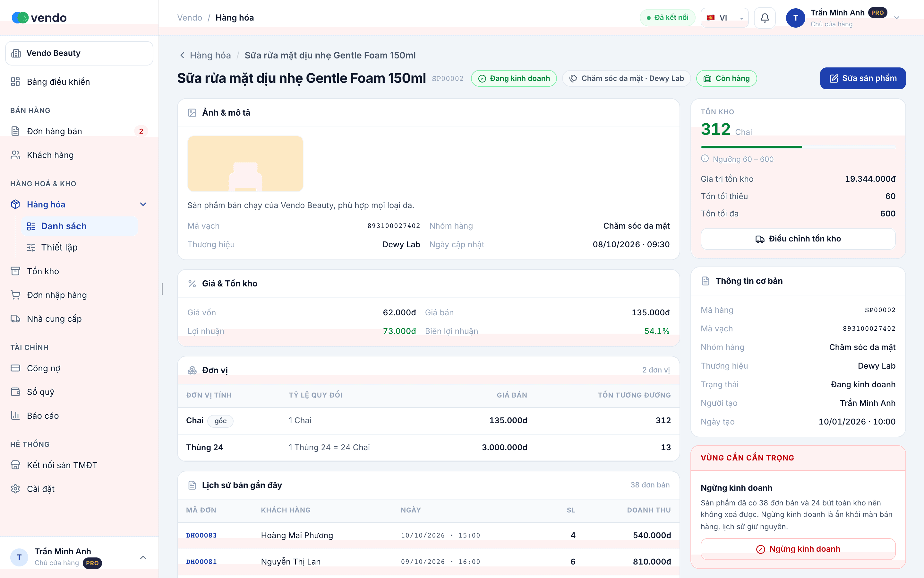Click the Điều chỉnh tồn kho button
This screenshot has height=578, width=924.
[x=798, y=239]
